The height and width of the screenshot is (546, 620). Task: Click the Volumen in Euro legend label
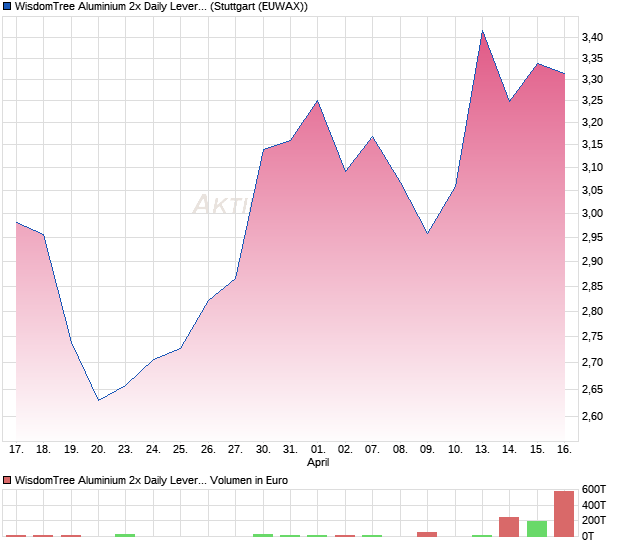pyautogui.click(x=250, y=481)
